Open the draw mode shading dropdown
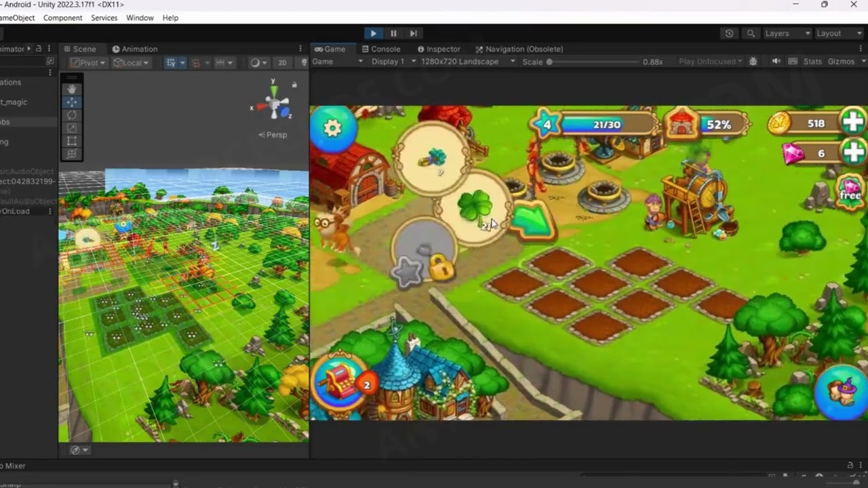This screenshot has width=868, height=488. tap(258, 62)
